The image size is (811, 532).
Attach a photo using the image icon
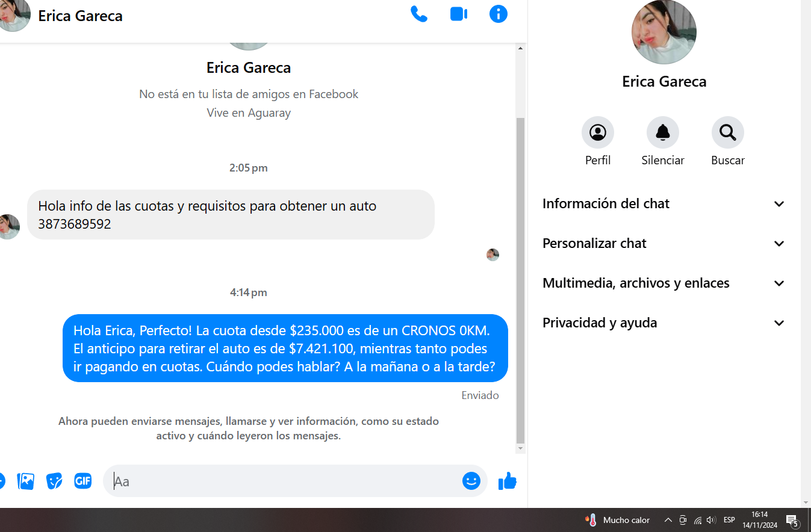26,481
